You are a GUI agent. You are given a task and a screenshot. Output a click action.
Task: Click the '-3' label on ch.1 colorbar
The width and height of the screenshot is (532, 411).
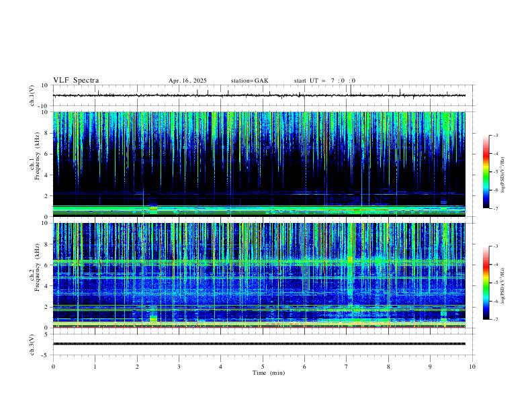495,135
